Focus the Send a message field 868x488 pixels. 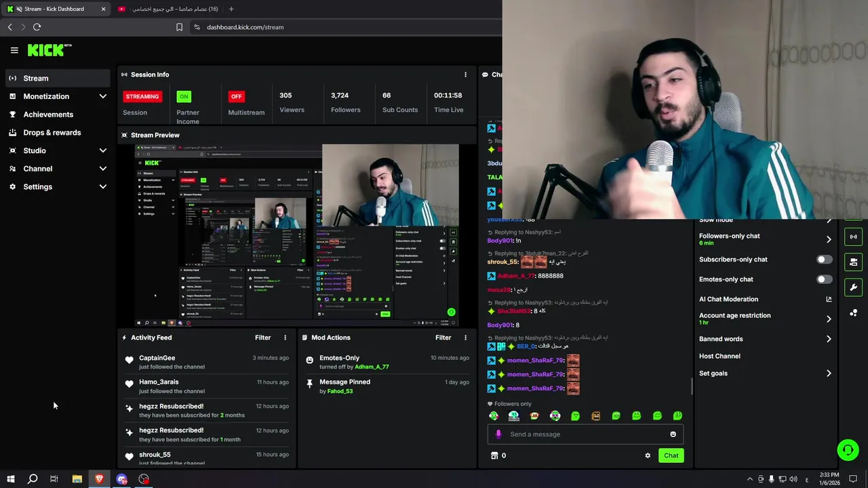point(585,434)
